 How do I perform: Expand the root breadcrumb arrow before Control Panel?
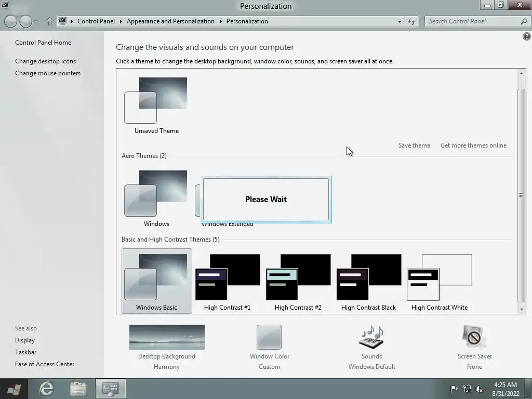(x=72, y=21)
